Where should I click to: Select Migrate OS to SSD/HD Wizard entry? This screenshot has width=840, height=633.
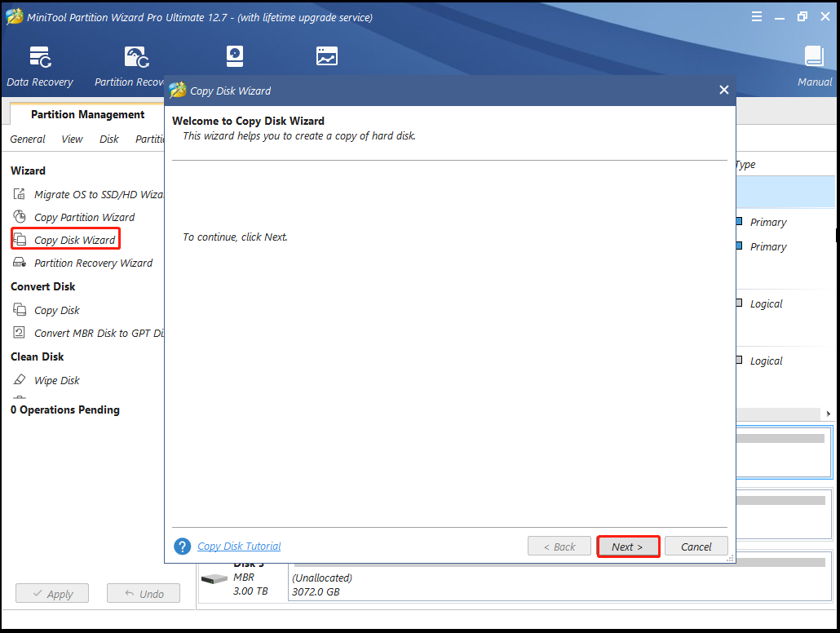[99, 195]
